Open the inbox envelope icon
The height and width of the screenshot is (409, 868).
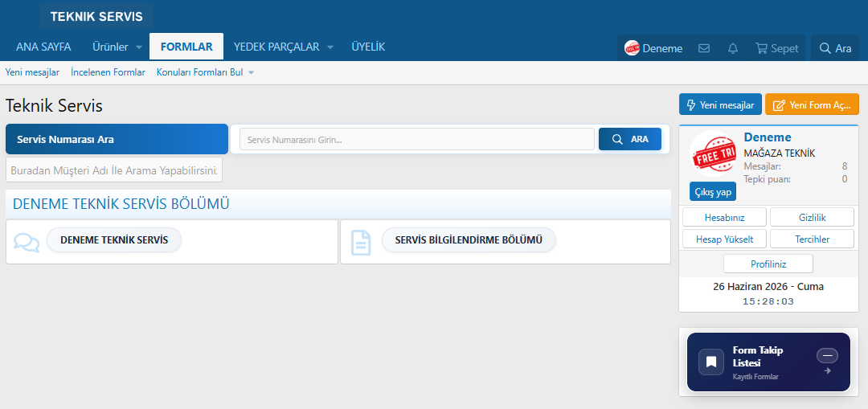(703, 48)
